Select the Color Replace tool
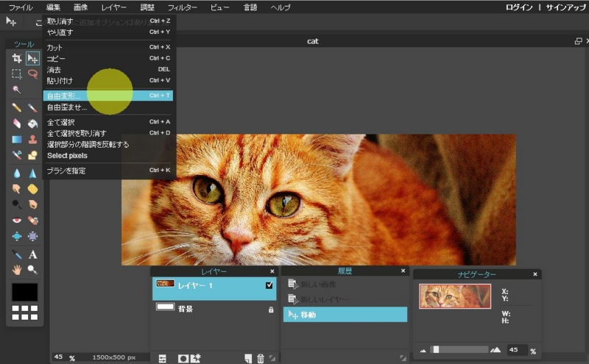This screenshot has height=364, width=589. pos(16,155)
